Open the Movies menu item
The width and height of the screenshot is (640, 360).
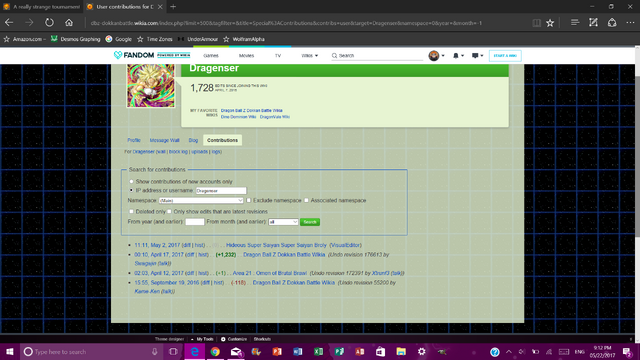coord(246,56)
